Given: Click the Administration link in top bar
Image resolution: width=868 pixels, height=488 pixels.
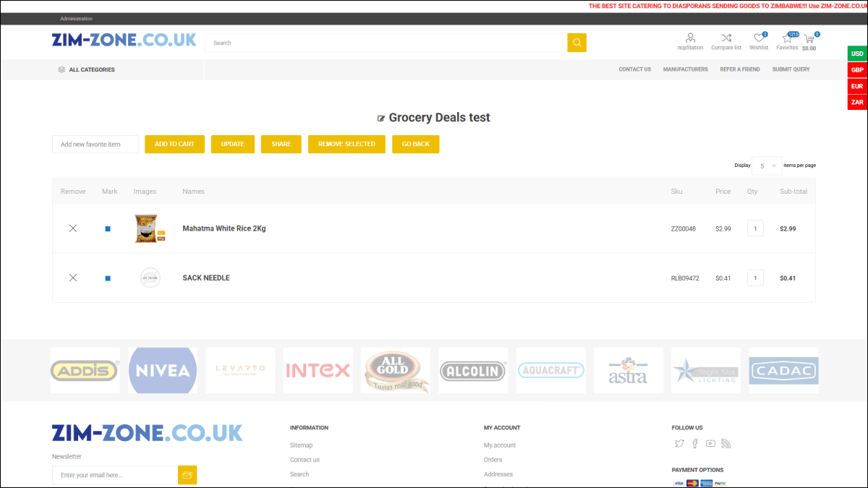Looking at the screenshot, I should point(77,19).
